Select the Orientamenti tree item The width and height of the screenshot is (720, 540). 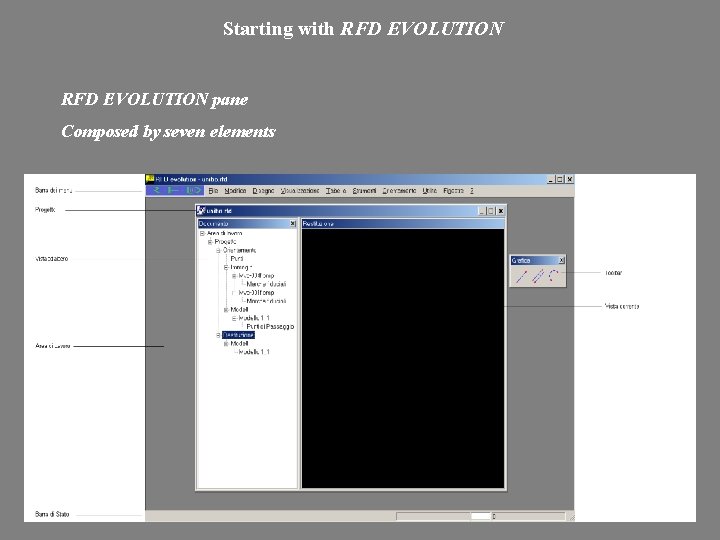point(239,250)
